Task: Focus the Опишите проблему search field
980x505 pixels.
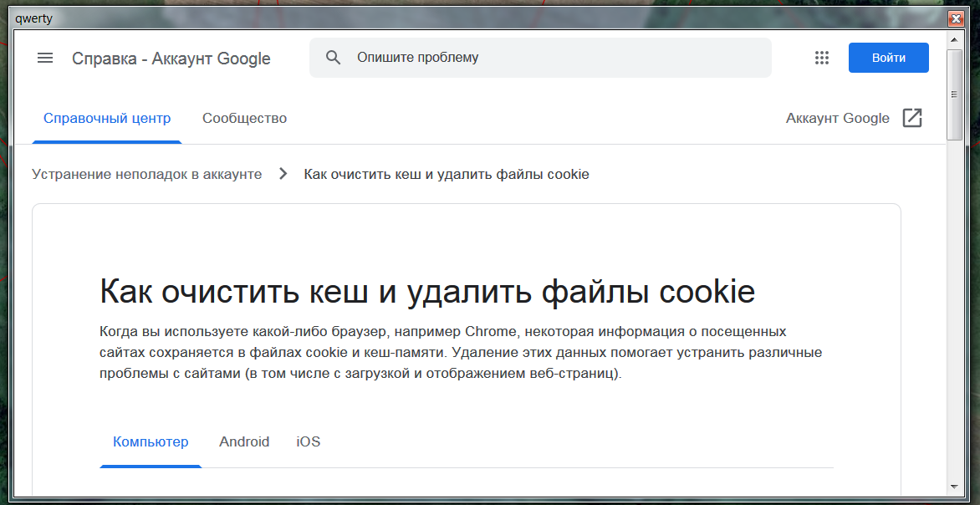Action: [552, 58]
